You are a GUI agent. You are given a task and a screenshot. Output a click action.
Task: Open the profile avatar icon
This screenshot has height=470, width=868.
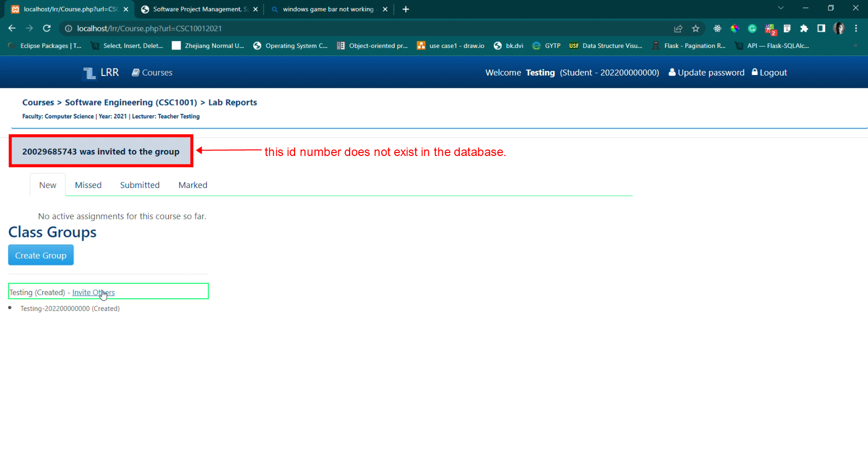point(838,28)
